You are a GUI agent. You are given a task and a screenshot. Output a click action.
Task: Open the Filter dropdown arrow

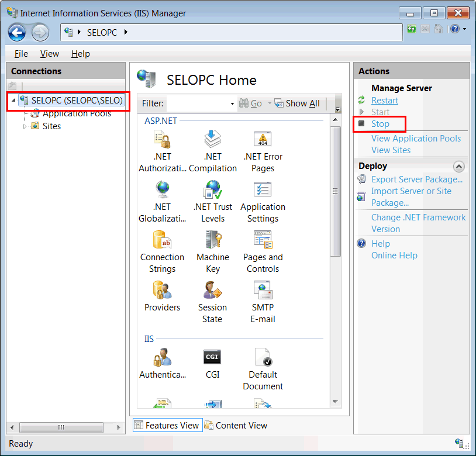click(232, 103)
